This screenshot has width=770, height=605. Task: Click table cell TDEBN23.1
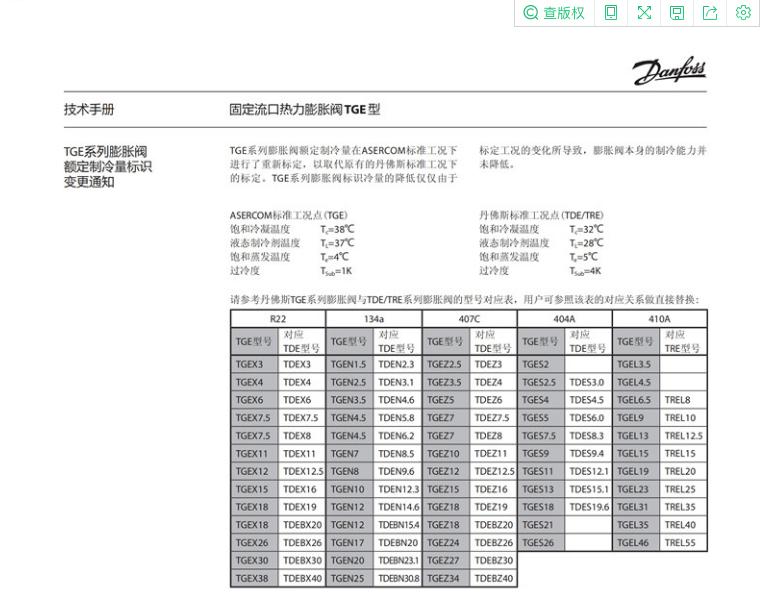[397, 560]
